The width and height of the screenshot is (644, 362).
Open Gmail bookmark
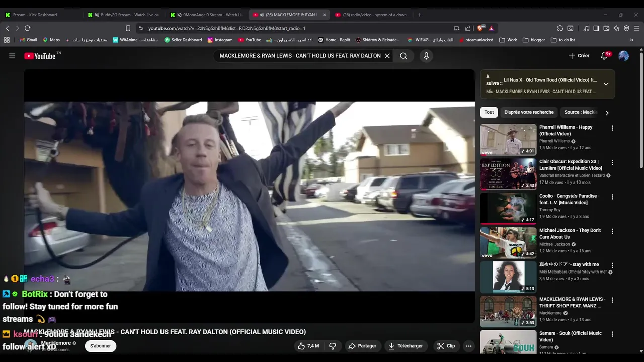click(x=28, y=40)
